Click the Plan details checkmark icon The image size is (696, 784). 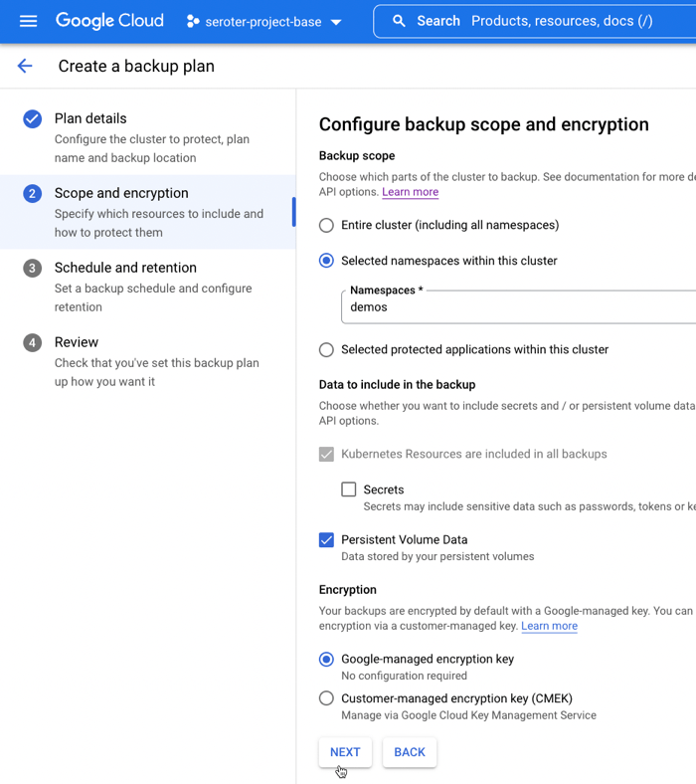[33, 118]
